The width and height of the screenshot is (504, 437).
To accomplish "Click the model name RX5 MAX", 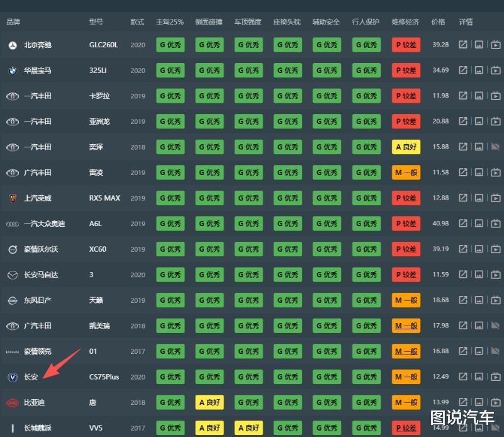I will coord(104,198).
